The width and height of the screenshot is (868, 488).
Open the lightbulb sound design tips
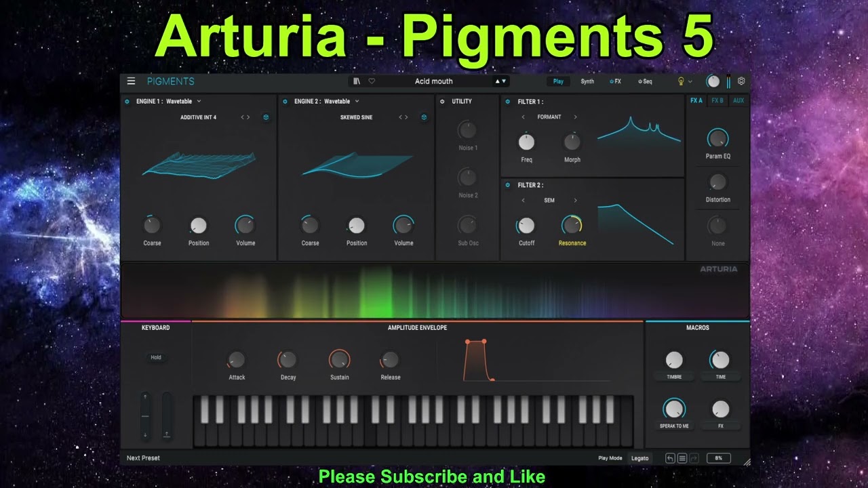(681, 81)
